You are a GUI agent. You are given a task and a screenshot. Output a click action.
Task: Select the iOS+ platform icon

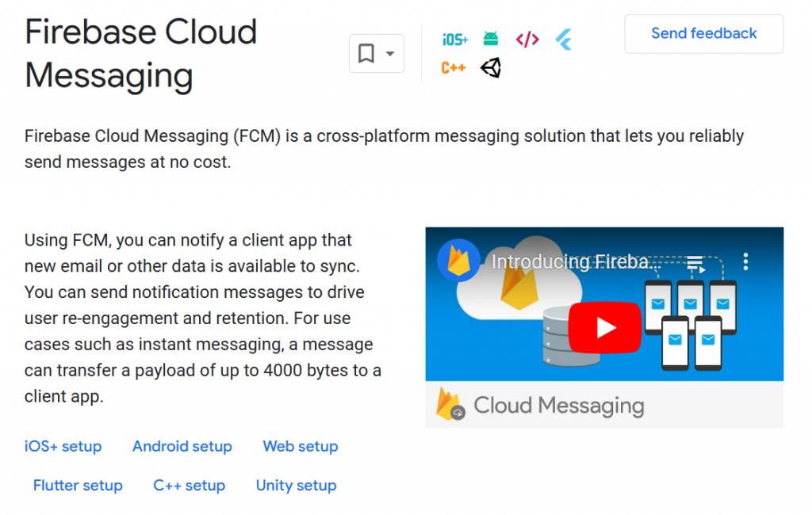454,38
